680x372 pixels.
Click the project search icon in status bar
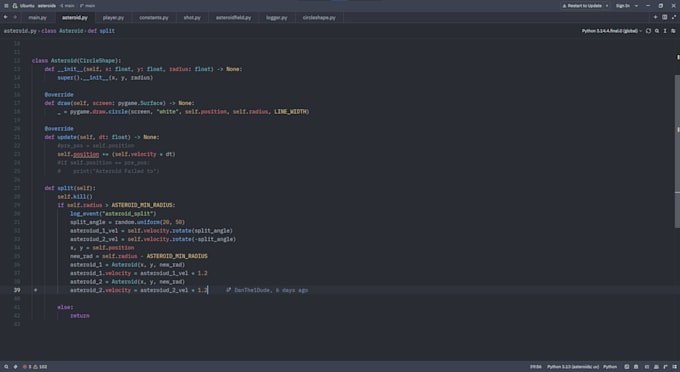(6, 367)
